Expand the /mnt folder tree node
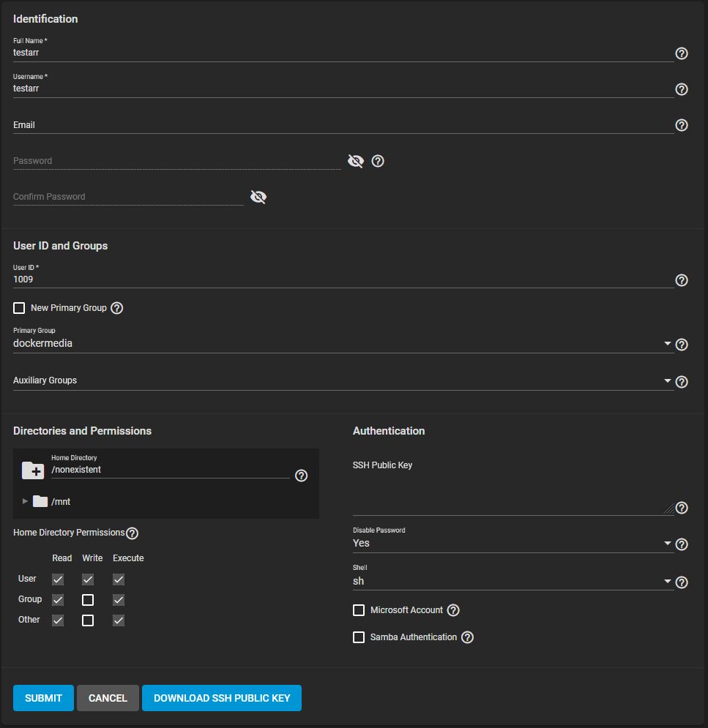Viewport: 708px width, 728px height. 25,501
